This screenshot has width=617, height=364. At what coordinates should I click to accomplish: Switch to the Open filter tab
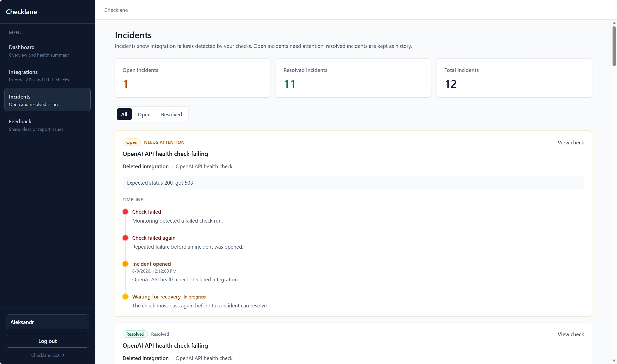click(x=144, y=114)
